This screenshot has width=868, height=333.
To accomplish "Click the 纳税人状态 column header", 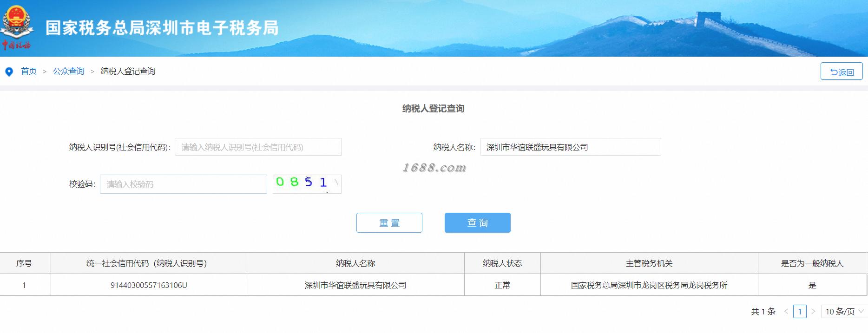I will [502, 263].
